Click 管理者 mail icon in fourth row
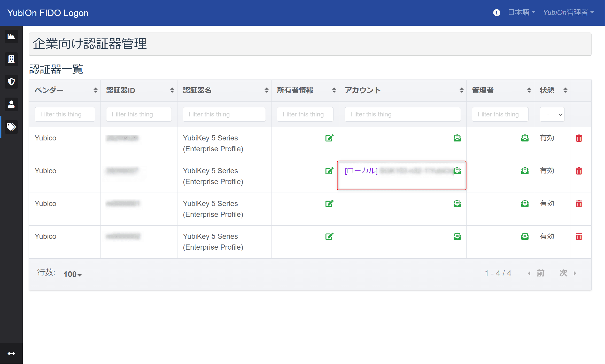Viewport: 605px width, 364px height. pos(525,236)
